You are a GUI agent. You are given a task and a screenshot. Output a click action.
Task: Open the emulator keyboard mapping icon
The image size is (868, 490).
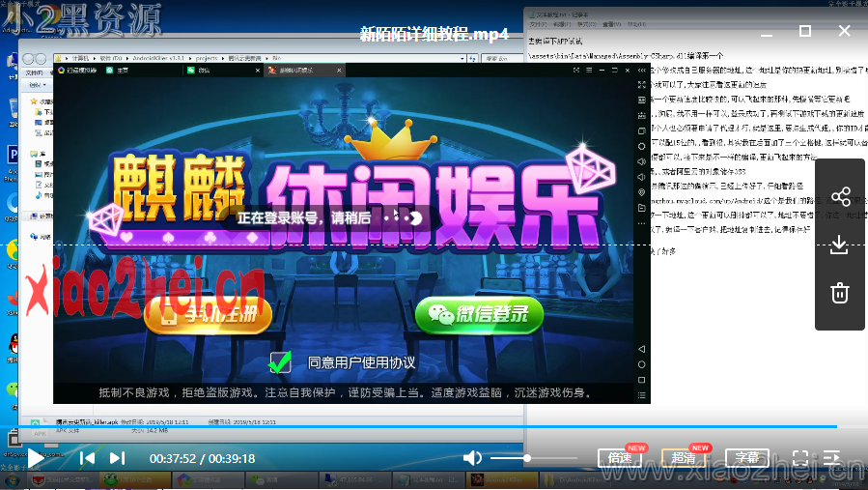click(x=642, y=101)
